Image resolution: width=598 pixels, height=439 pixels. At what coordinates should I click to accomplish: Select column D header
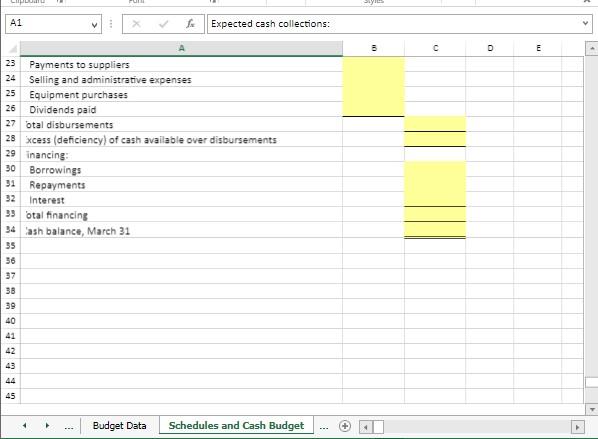[490, 48]
